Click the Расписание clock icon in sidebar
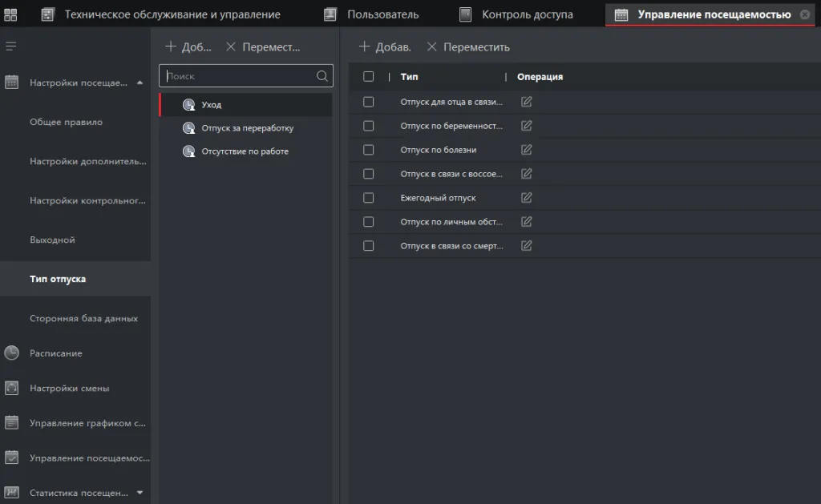This screenshot has height=504, width=821. [11, 353]
